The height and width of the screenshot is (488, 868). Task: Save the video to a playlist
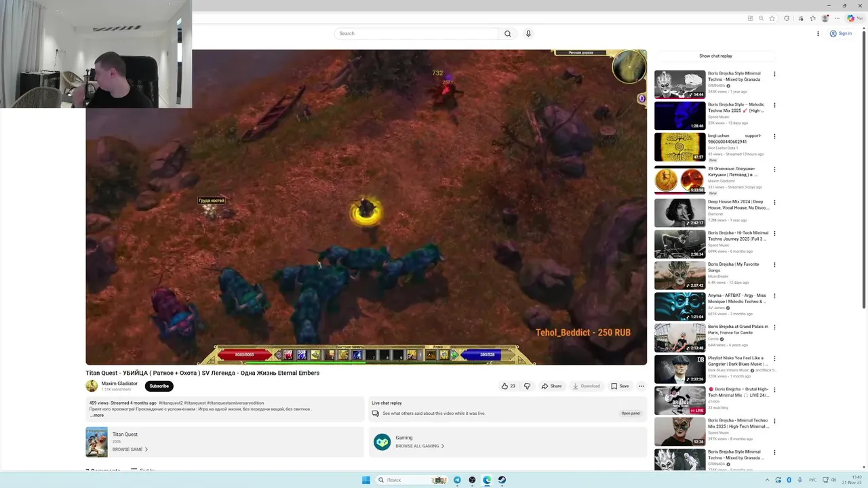[x=620, y=386]
